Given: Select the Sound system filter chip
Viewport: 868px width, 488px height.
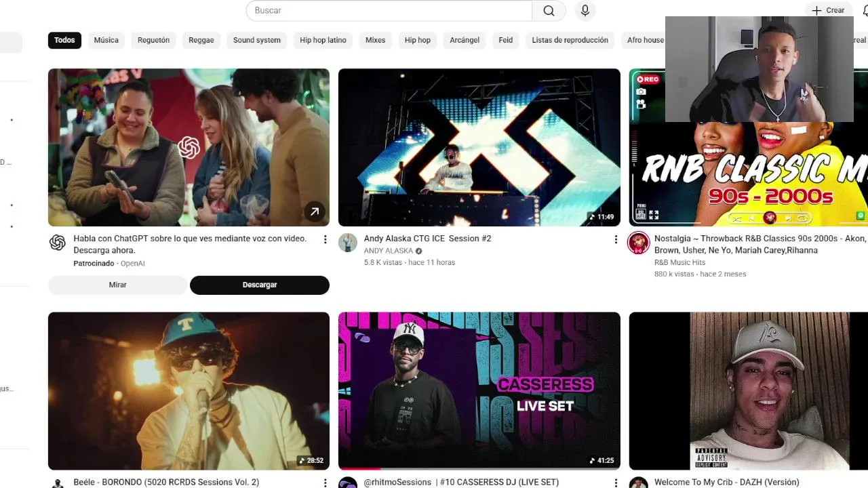Looking at the screenshot, I should click(257, 40).
